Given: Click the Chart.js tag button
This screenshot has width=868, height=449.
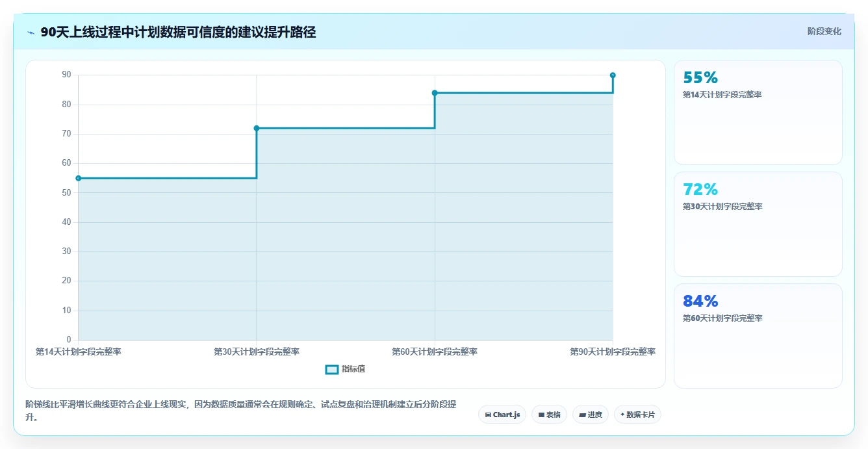Looking at the screenshot, I should coord(502,415).
